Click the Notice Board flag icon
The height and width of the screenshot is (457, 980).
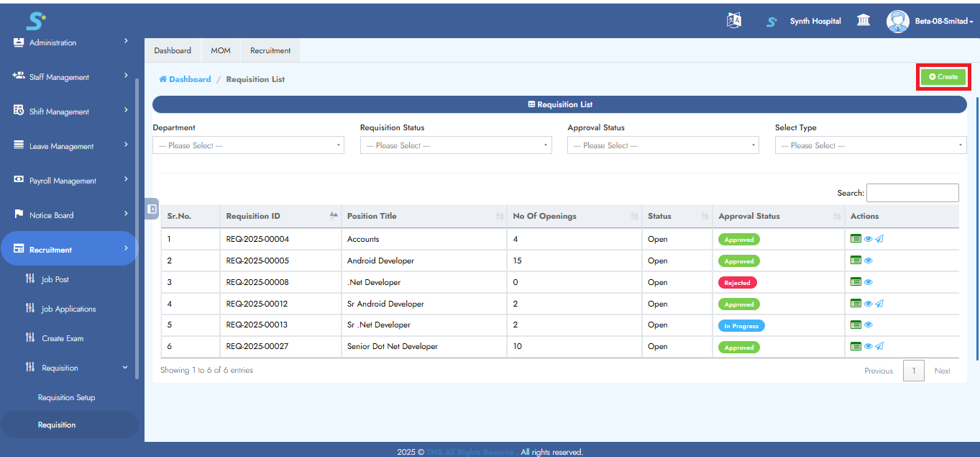(x=18, y=214)
